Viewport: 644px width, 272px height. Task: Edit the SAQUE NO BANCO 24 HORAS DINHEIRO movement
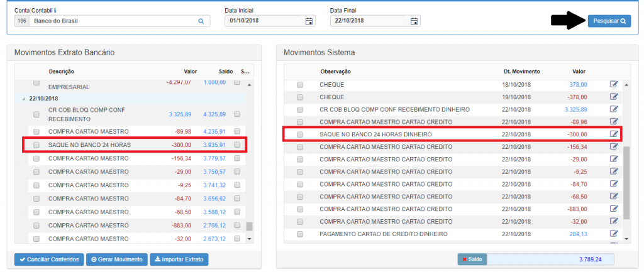614,134
